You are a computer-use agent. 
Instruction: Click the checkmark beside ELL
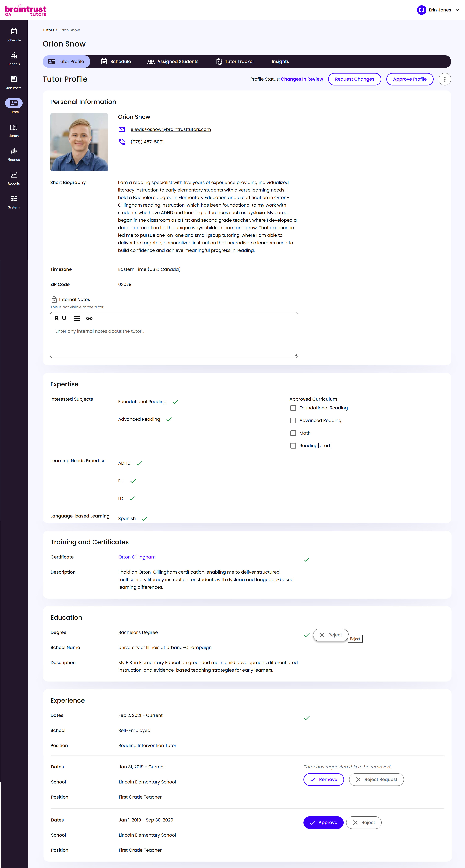coord(133,481)
